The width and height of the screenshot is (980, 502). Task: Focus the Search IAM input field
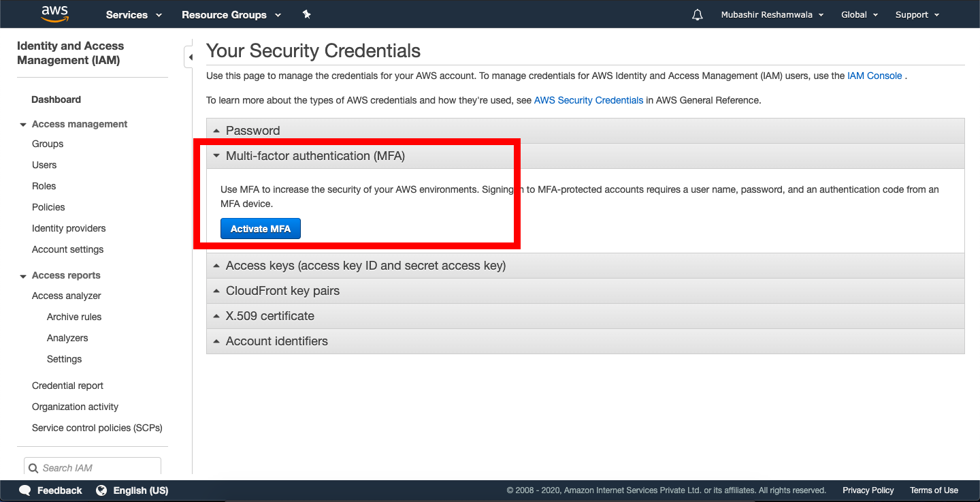(x=93, y=467)
